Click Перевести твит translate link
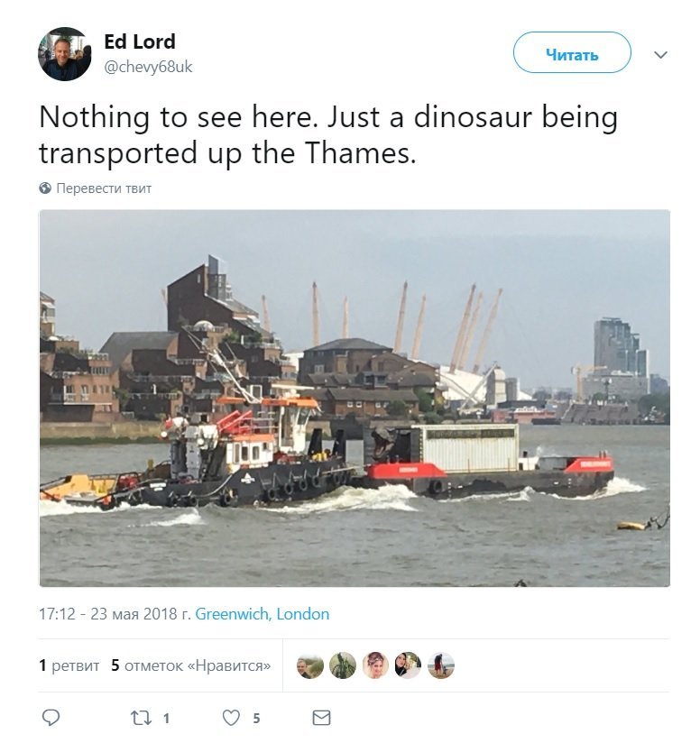This screenshot has height=743, width=700. [104, 188]
